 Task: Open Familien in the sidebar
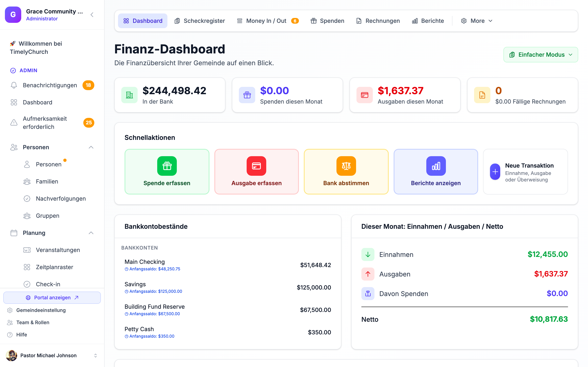47,181
